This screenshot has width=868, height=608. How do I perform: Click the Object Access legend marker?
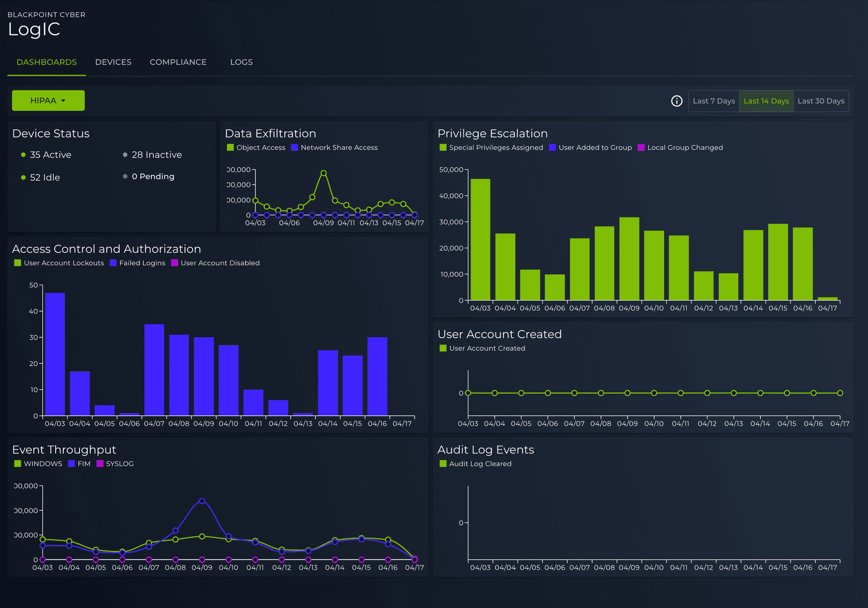pyautogui.click(x=230, y=147)
